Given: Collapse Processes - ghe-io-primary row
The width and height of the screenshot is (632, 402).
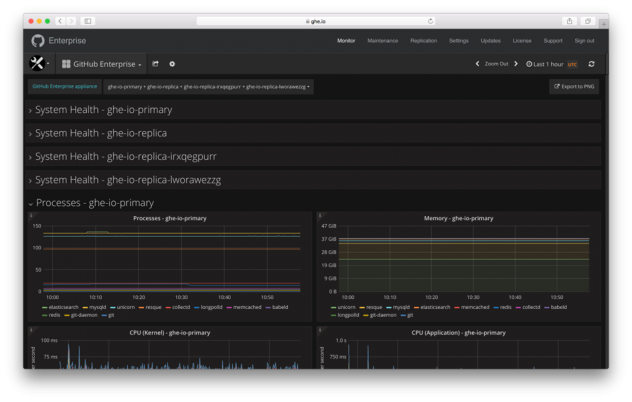Looking at the screenshot, I should [x=94, y=203].
